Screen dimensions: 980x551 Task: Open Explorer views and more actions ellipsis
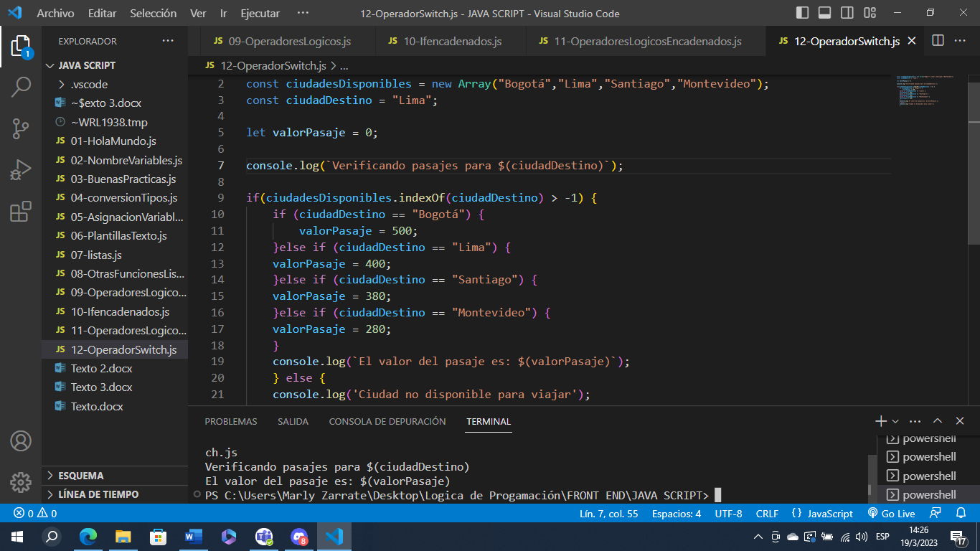tap(168, 41)
